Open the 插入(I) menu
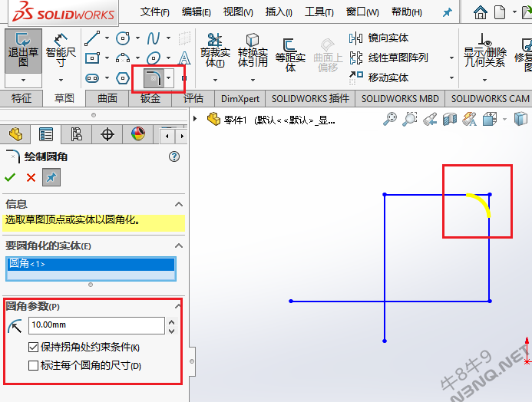The height and width of the screenshot is (402, 532). pyautogui.click(x=279, y=12)
